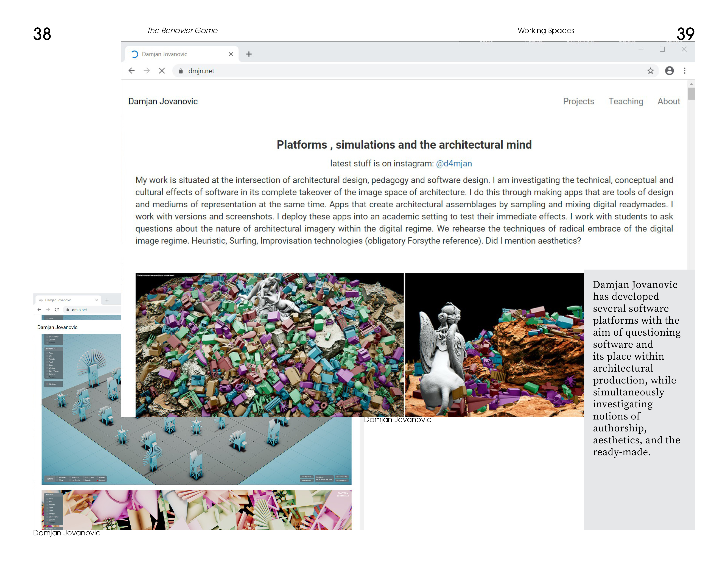Click the vertical scrollbar thumb
The width and height of the screenshot is (728, 563).
691,93
